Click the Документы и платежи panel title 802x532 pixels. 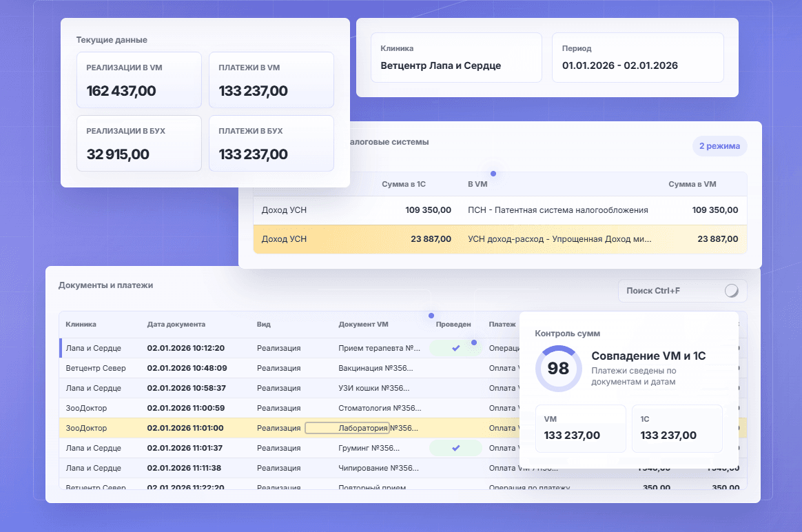pos(105,285)
